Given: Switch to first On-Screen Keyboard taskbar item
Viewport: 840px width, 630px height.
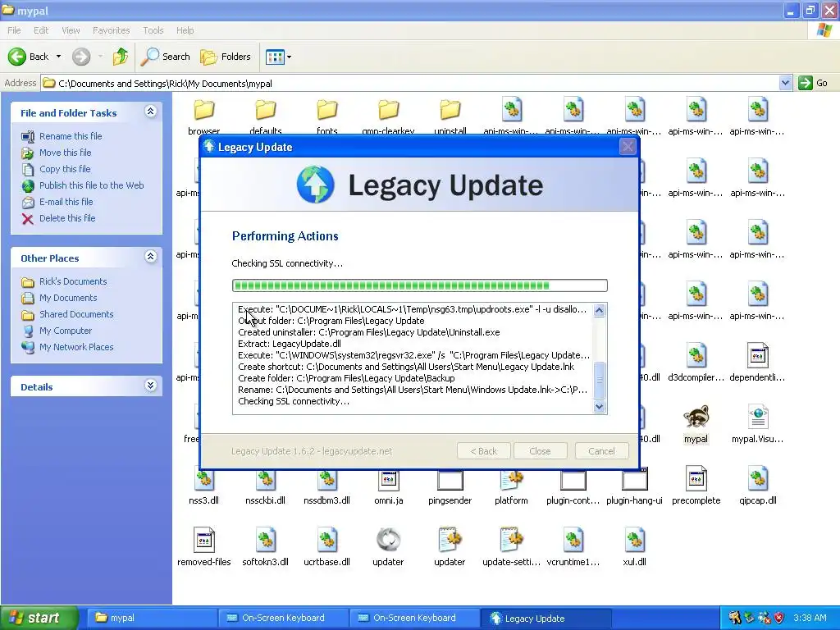Looking at the screenshot, I should click(x=282, y=618).
